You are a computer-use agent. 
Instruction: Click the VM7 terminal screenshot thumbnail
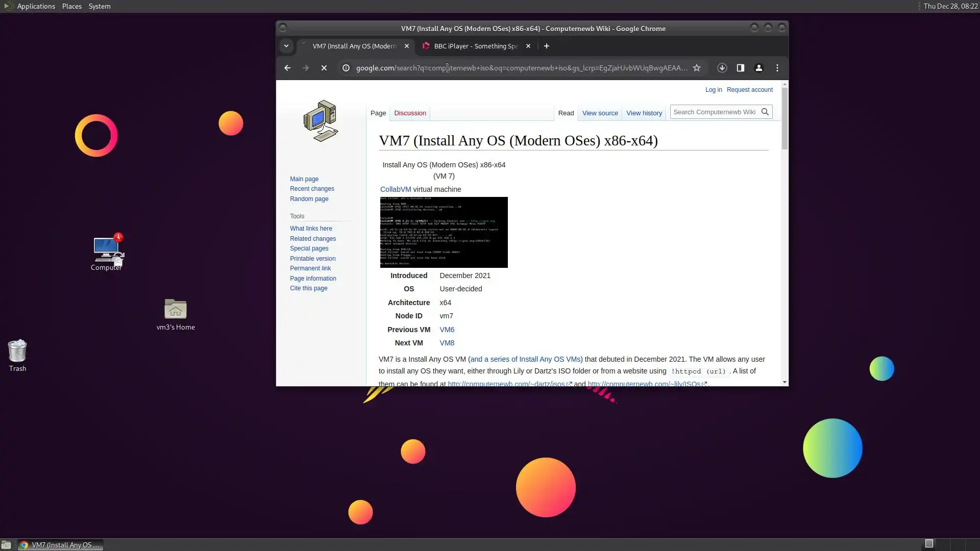pyautogui.click(x=444, y=232)
